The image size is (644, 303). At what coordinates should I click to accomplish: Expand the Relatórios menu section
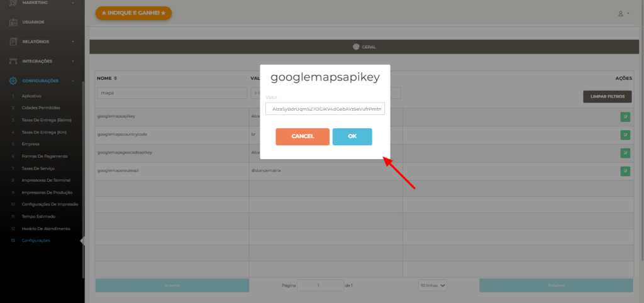coord(73,41)
